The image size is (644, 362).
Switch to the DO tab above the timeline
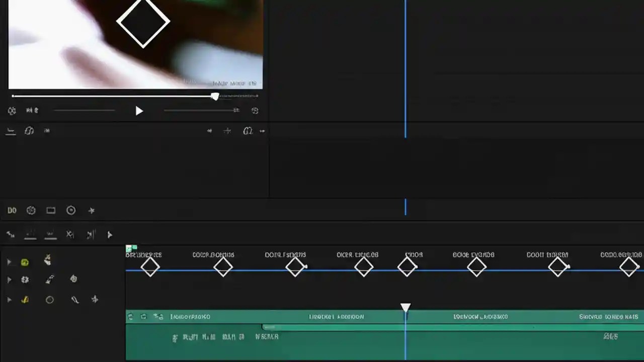click(x=12, y=211)
